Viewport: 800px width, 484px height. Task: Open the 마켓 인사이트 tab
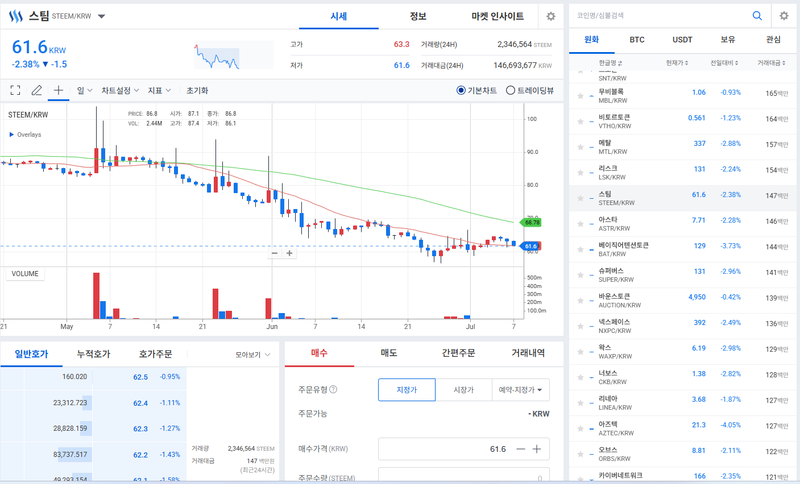(497, 16)
